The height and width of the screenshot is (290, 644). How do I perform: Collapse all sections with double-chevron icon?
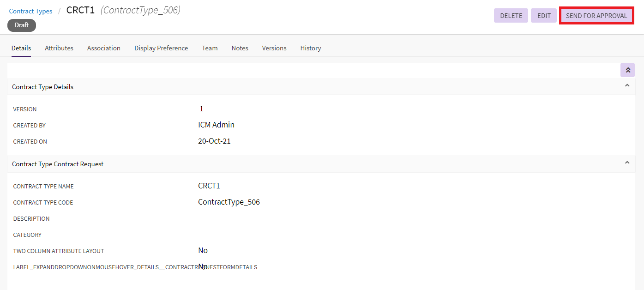(627, 70)
